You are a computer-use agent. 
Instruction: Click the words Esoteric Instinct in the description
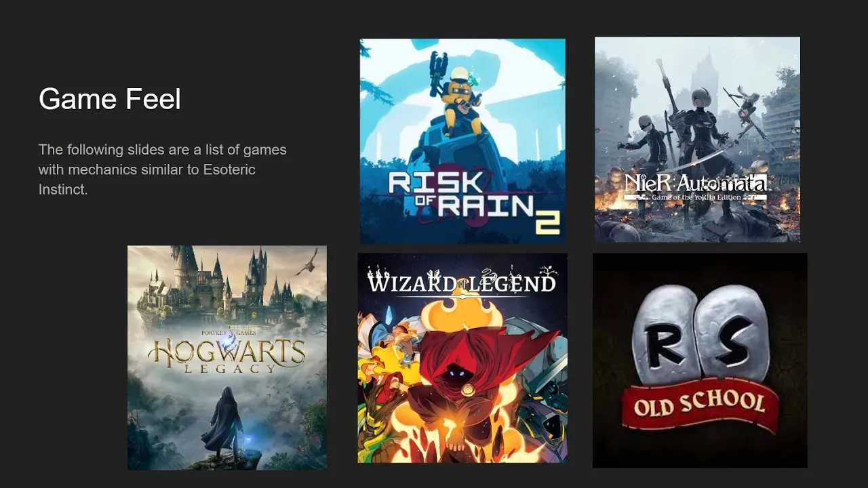click(149, 179)
